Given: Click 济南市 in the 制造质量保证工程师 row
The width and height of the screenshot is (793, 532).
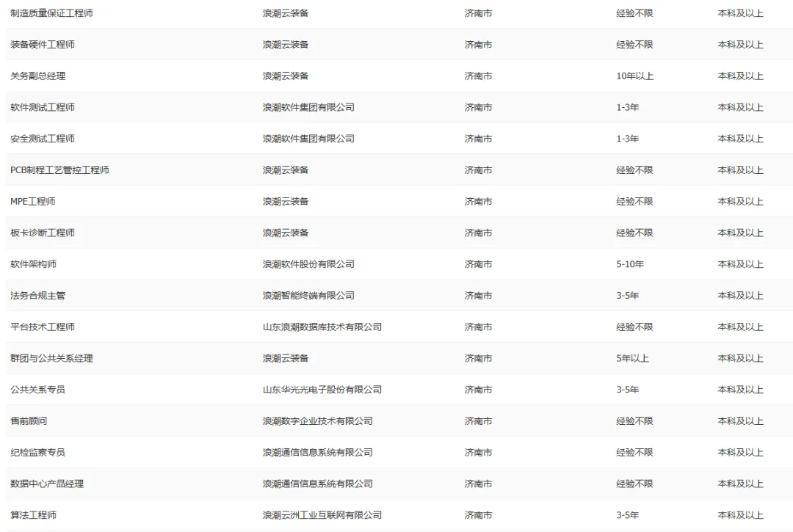Looking at the screenshot, I should point(479,13).
